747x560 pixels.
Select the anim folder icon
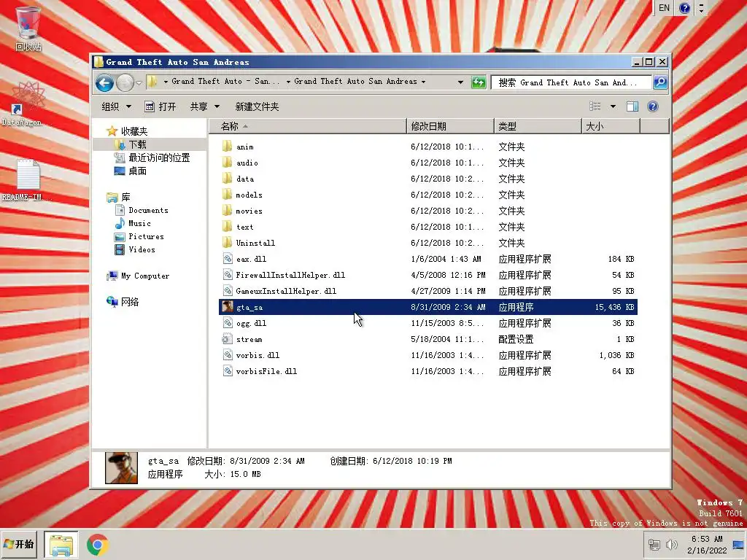pyautogui.click(x=228, y=147)
